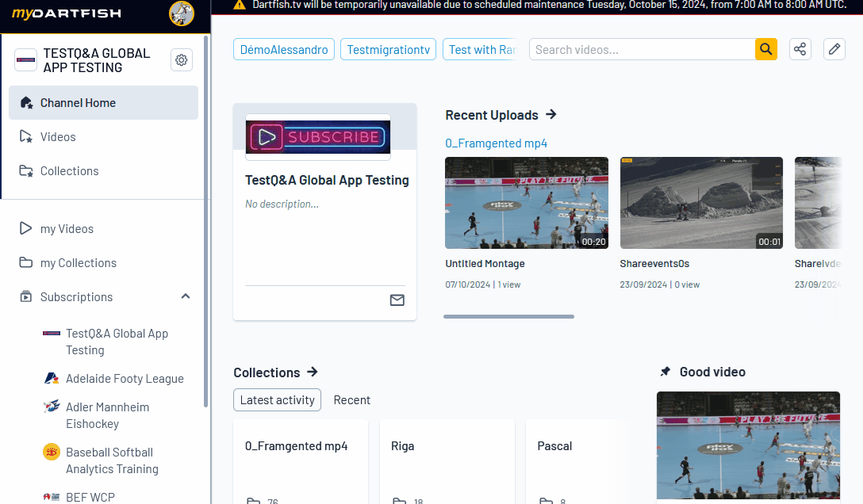
Task: Click the envelope email icon
Action: [397, 300]
